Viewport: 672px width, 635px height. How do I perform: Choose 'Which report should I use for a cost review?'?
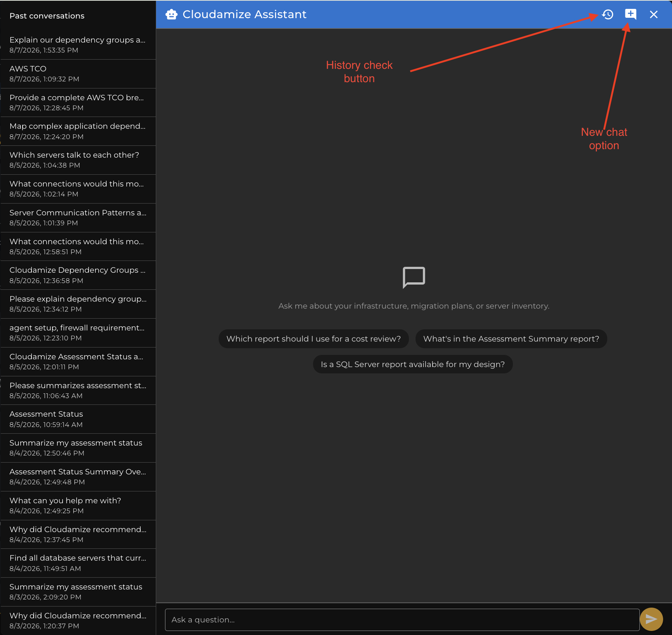click(313, 339)
